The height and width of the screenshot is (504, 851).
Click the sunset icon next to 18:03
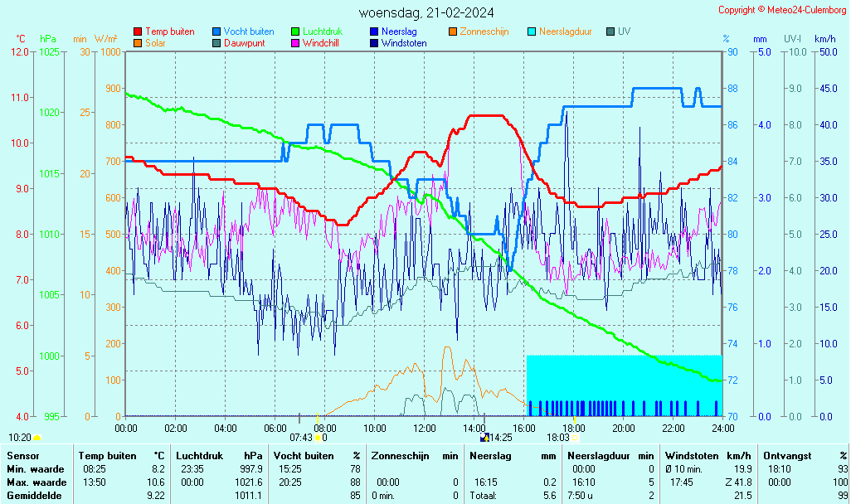[x=574, y=437]
